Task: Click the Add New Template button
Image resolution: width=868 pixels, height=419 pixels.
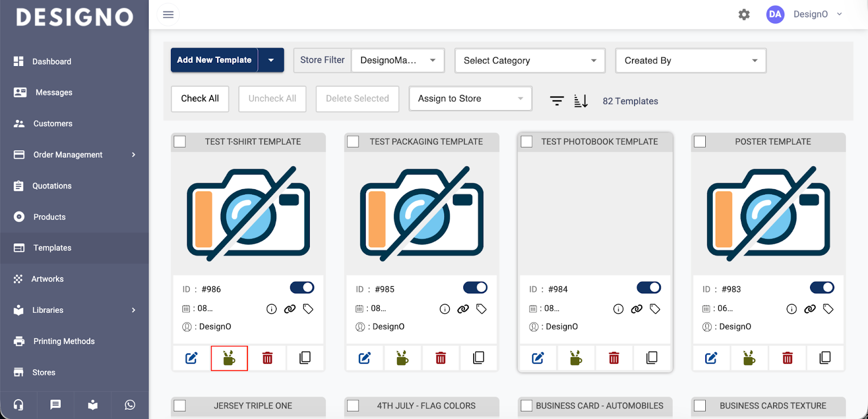Action: point(214,60)
